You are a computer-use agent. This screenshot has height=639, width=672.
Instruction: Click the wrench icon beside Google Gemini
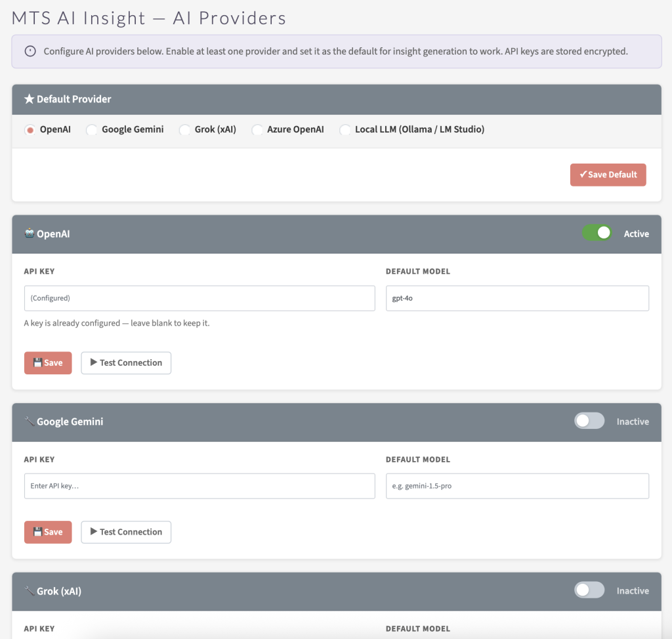click(x=30, y=422)
